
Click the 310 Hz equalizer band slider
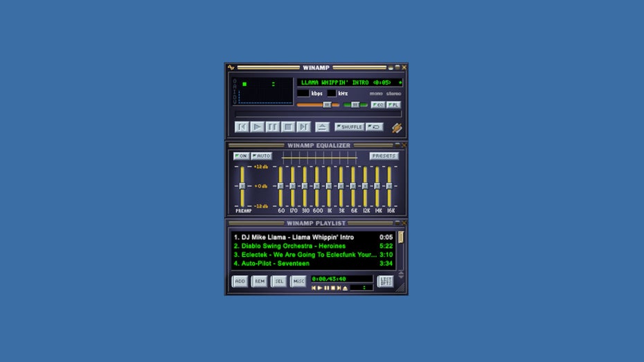(x=305, y=186)
